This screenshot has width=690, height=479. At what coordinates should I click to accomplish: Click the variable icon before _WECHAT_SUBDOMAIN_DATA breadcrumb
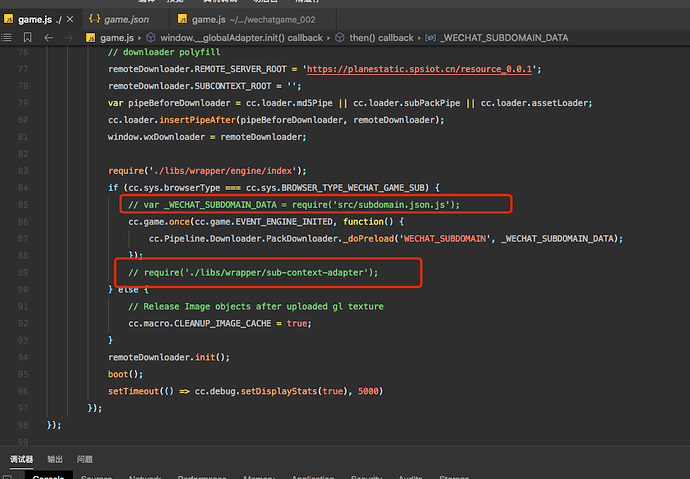pyautogui.click(x=430, y=38)
